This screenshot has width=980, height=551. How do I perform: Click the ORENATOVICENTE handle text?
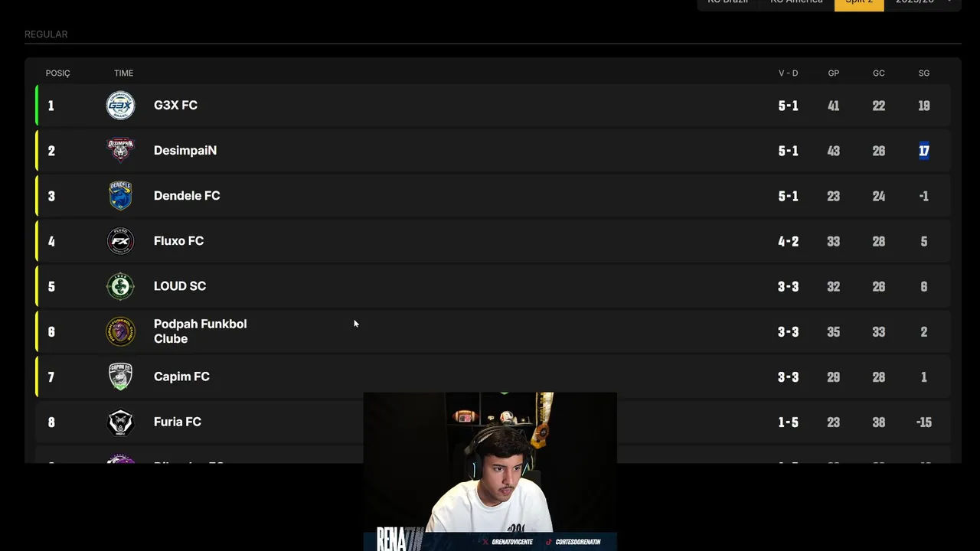click(512, 542)
